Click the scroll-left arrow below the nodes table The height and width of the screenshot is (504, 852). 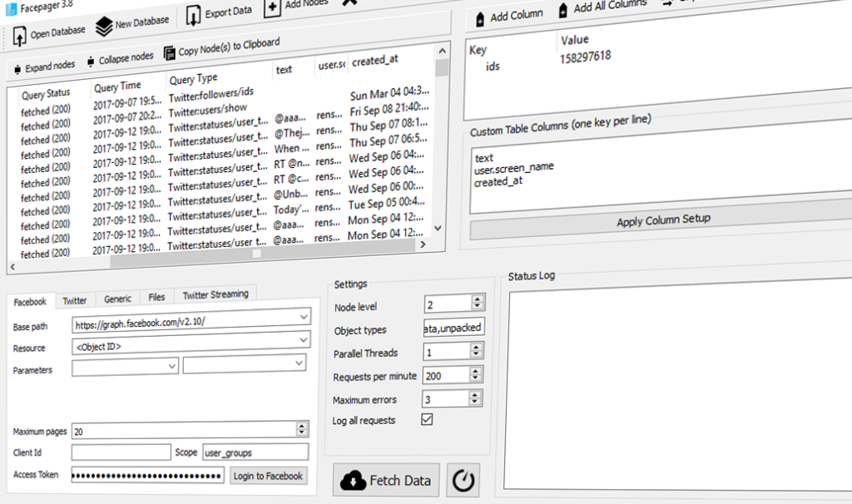pyautogui.click(x=12, y=267)
